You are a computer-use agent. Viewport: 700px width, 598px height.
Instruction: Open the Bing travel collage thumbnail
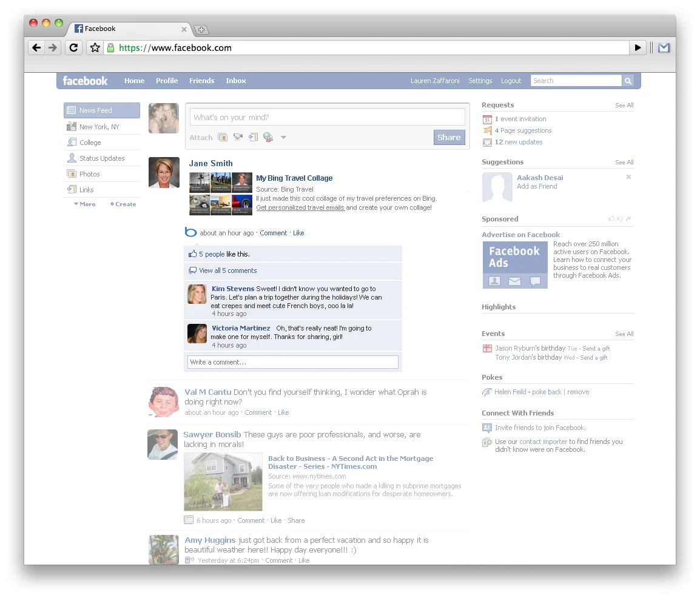click(221, 194)
